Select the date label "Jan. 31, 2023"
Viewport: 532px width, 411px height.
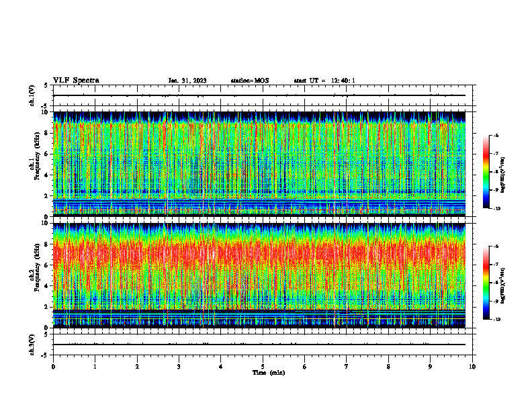(x=187, y=81)
